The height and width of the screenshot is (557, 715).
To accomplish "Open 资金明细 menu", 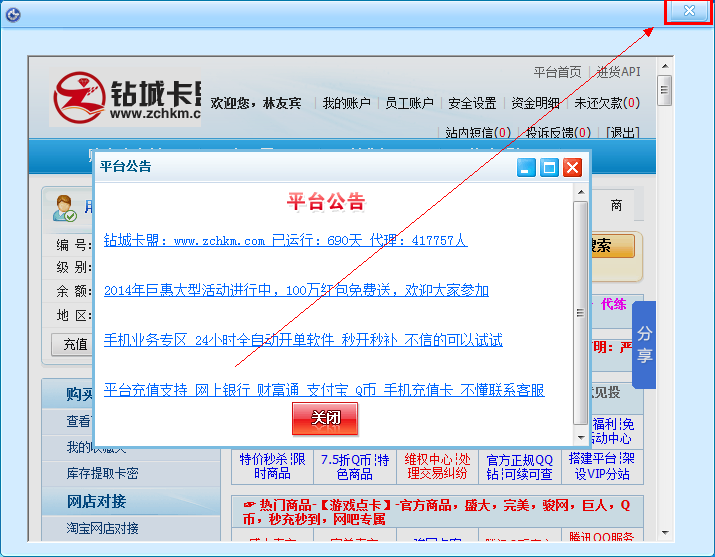I will coord(535,103).
